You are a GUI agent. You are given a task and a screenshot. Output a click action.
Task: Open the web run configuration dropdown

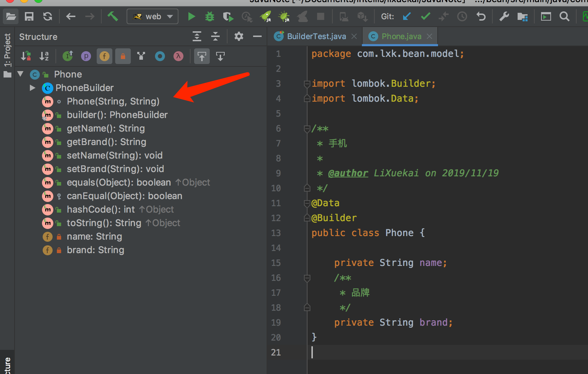(x=153, y=16)
